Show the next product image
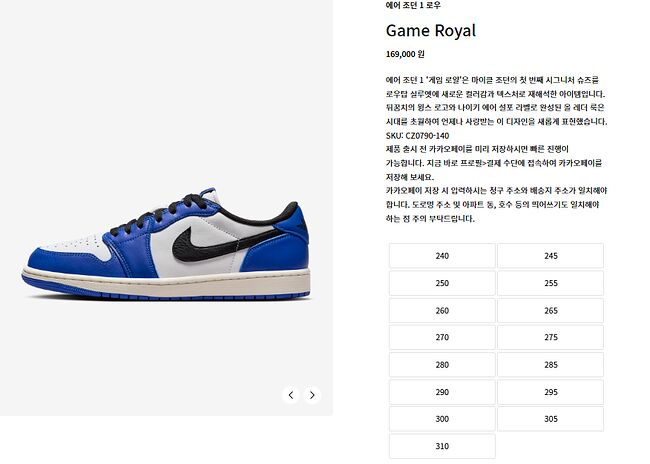This screenshot has height=464, width=650. click(x=312, y=395)
